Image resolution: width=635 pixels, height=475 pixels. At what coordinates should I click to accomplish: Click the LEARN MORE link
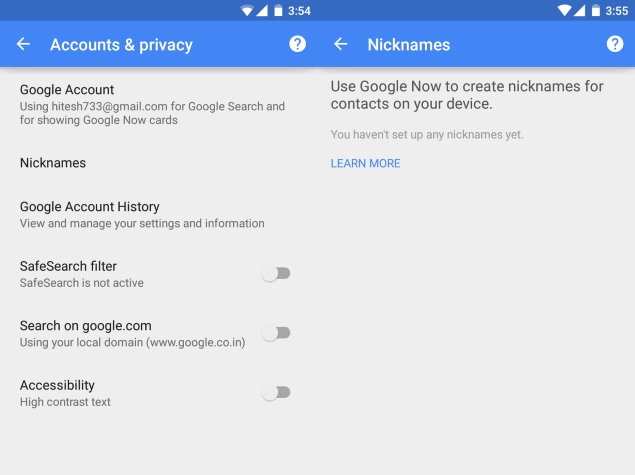pos(365,163)
